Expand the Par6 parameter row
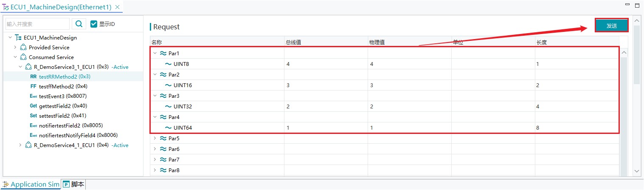This screenshot has height=190, width=644. click(x=155, y=149)
